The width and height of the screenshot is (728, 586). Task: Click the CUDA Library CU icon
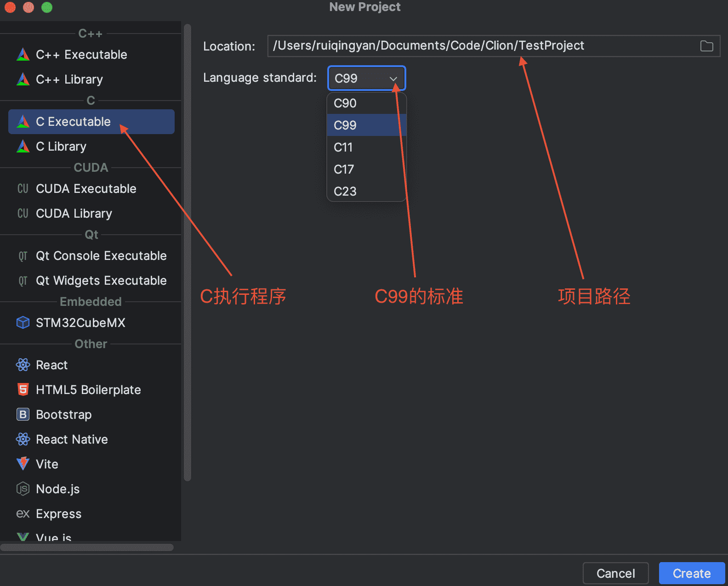pos(23,214)
